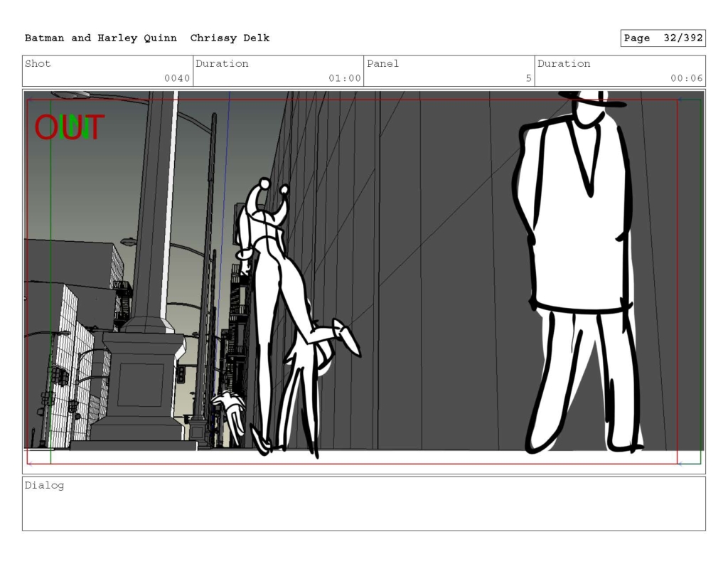The image size is (728, 564).
Task: Click the artist name 'Chrissy Delk'
Action: [x=230, y=38]
